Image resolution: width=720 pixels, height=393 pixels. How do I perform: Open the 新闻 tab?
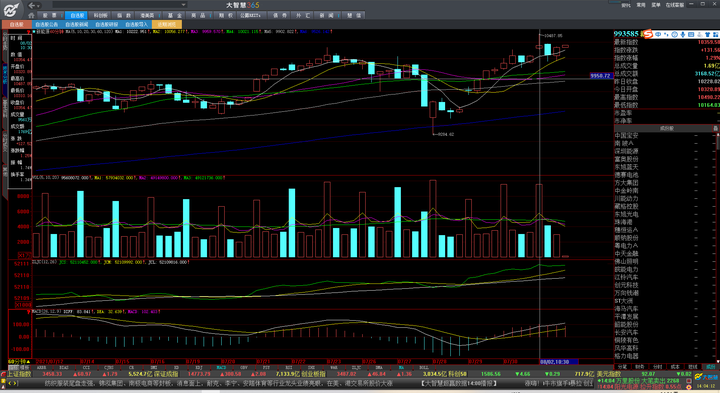coord(326,15)
